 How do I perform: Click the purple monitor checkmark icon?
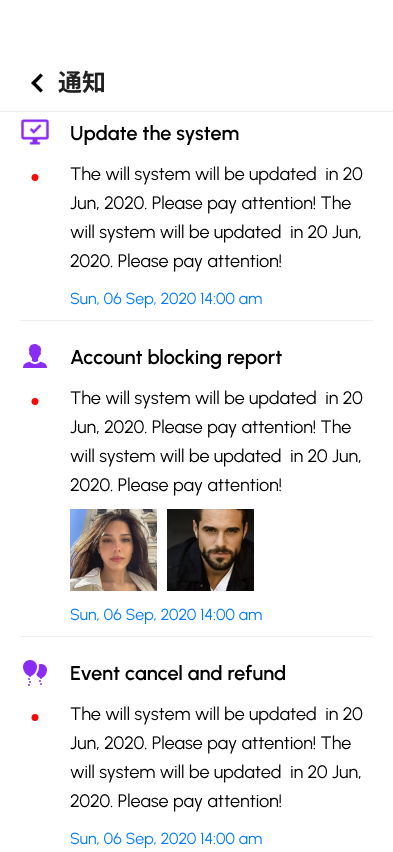tap(35, 131)
